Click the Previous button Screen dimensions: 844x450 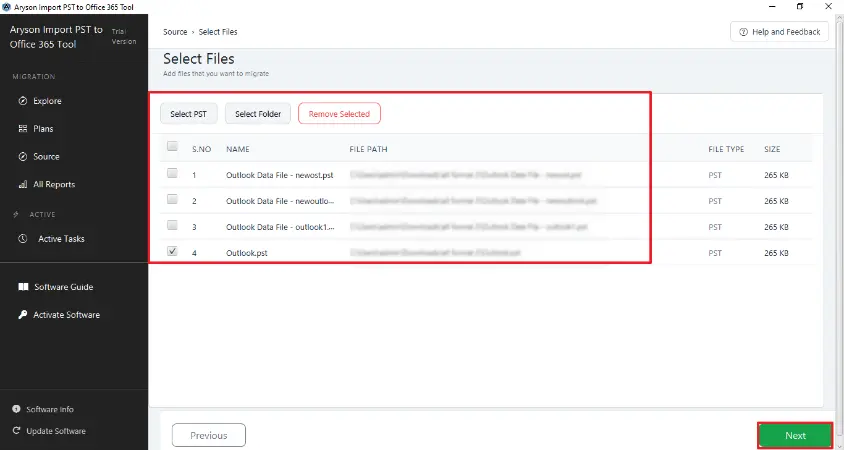pyautogui.click(x=209, y=435)
